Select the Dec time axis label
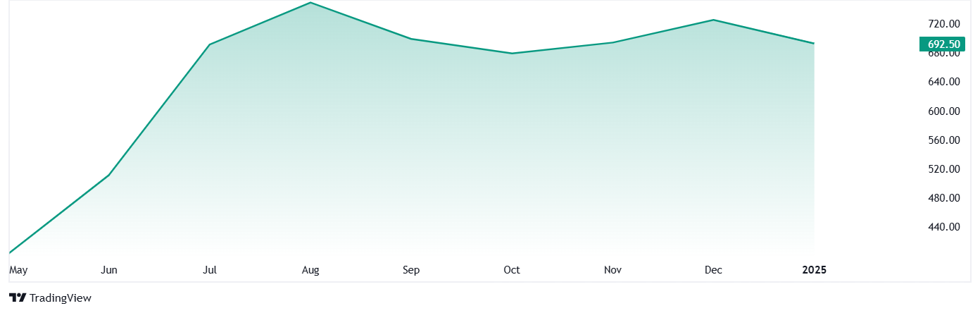980x313 pixels. [714, 270]
